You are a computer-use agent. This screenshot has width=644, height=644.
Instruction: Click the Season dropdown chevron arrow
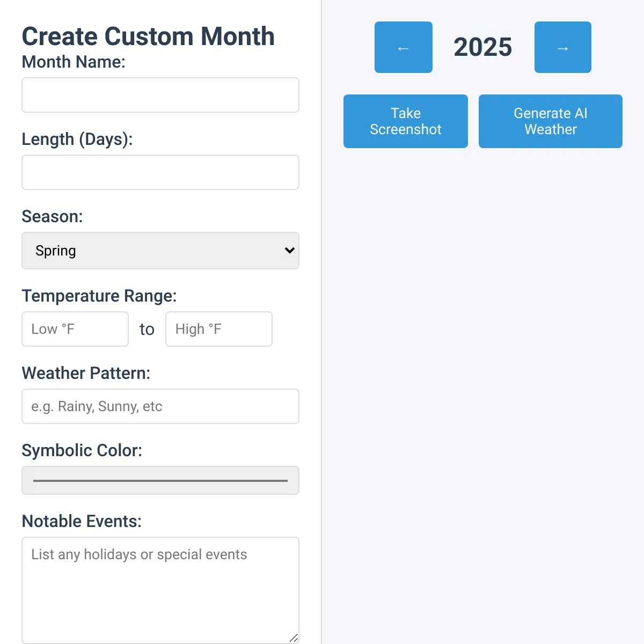[290, 251]
